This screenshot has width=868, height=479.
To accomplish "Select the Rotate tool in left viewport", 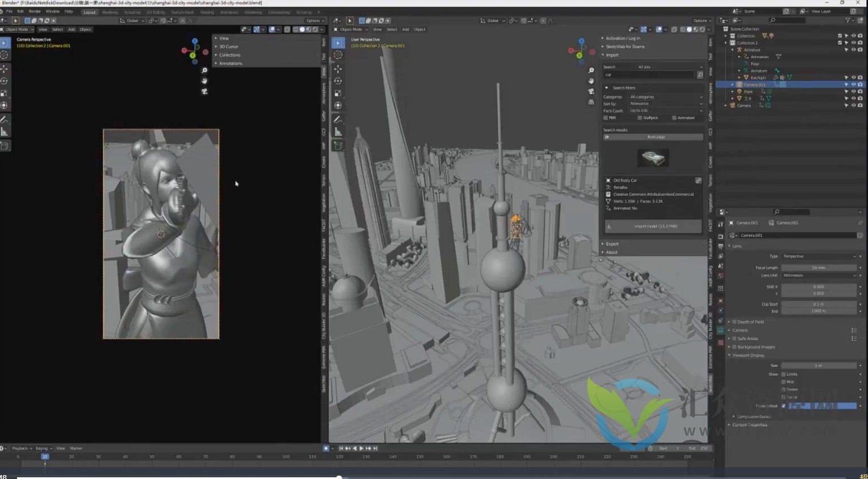I will click(5, 81).
